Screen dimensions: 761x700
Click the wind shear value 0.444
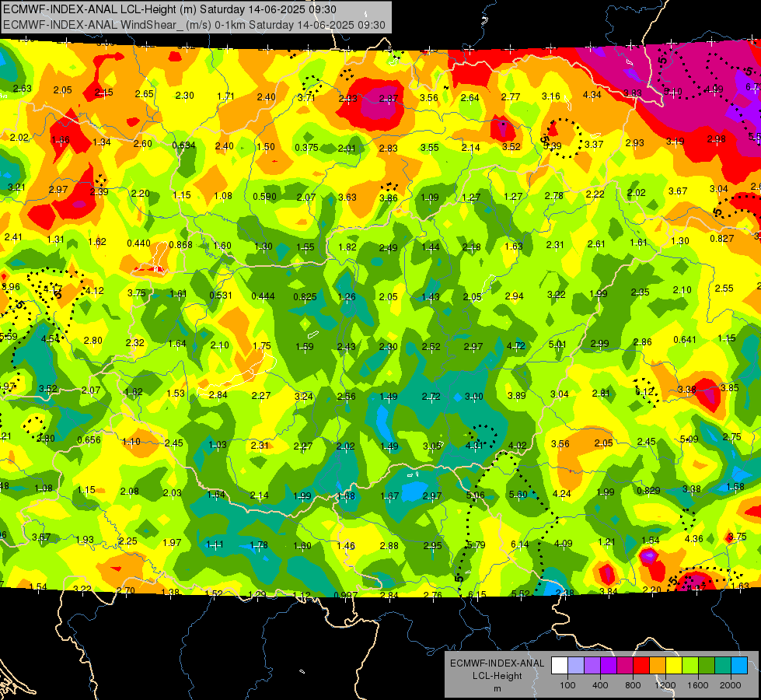[263, 296]
